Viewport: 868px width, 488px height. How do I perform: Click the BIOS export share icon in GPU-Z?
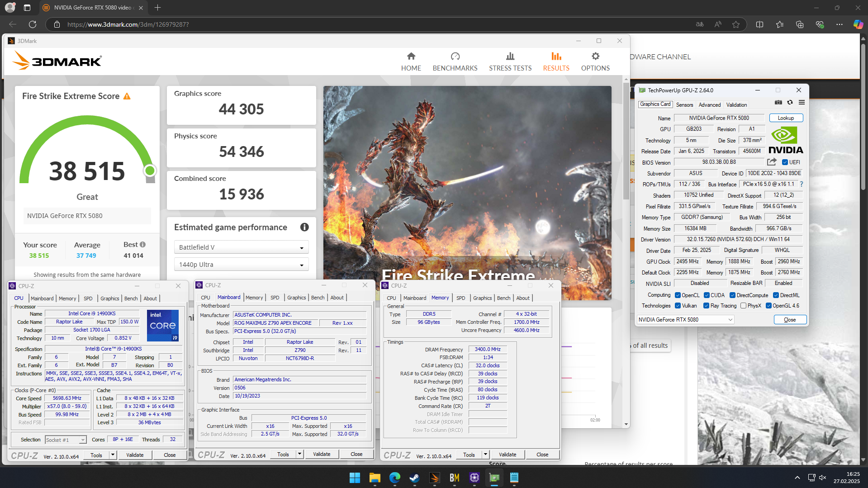point(772,162)
